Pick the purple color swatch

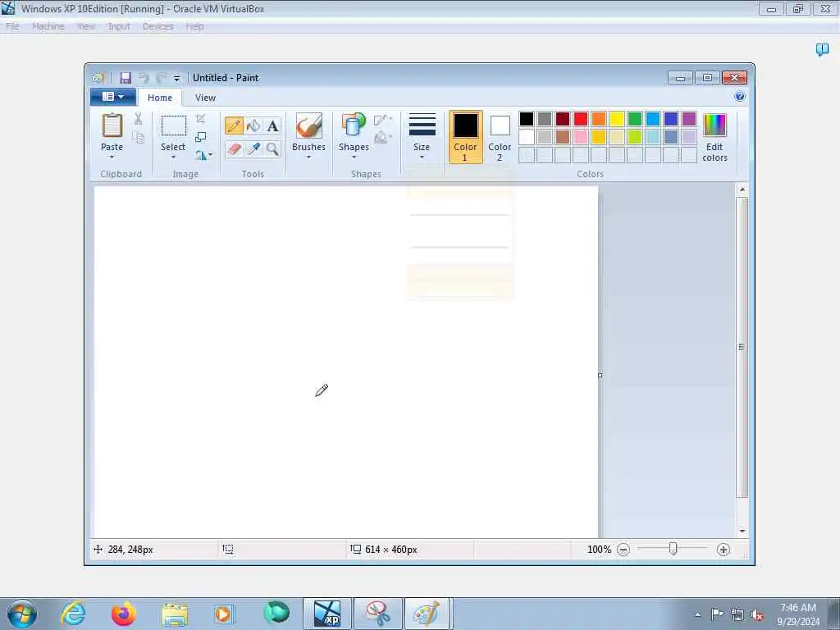(689, 119)
